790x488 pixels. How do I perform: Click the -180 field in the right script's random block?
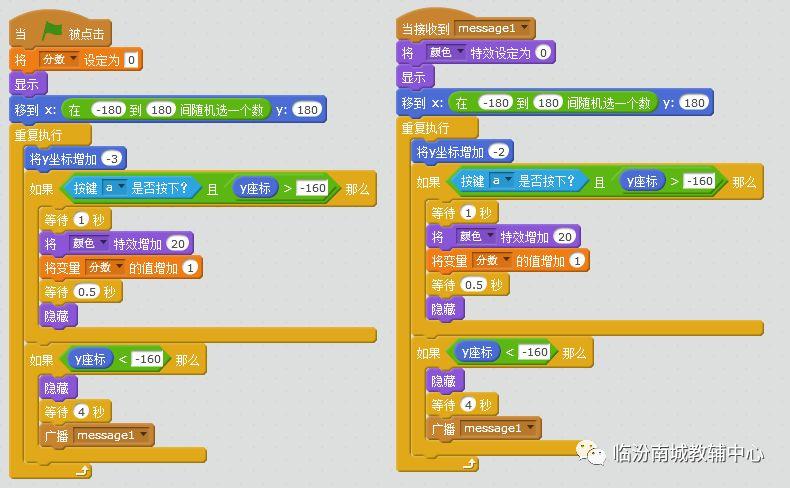[496, 103]
